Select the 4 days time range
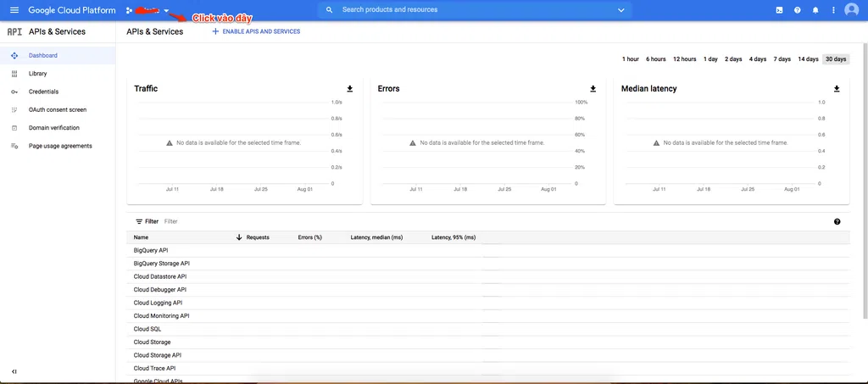The image size is (868, 384). (758, 59)
